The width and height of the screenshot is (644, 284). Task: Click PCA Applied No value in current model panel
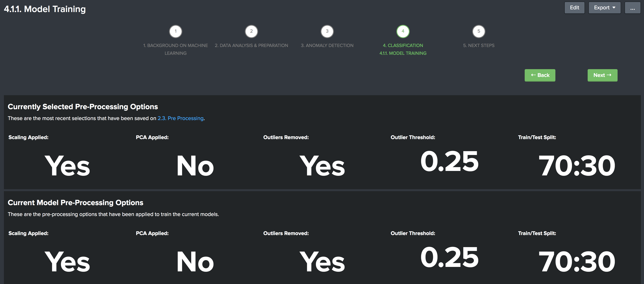click(x=195, y=261)
